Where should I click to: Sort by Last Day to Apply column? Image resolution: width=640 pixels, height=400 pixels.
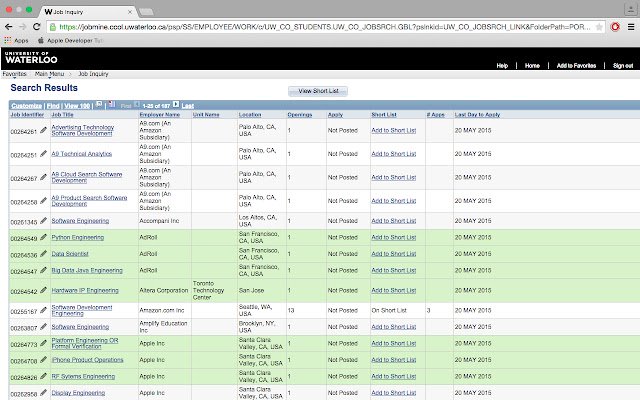click(x=477, y=115)
